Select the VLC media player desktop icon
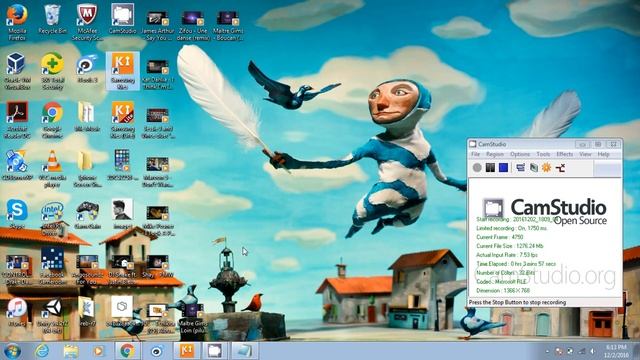This screenshot has width=640, height=360. pos(52,169)
